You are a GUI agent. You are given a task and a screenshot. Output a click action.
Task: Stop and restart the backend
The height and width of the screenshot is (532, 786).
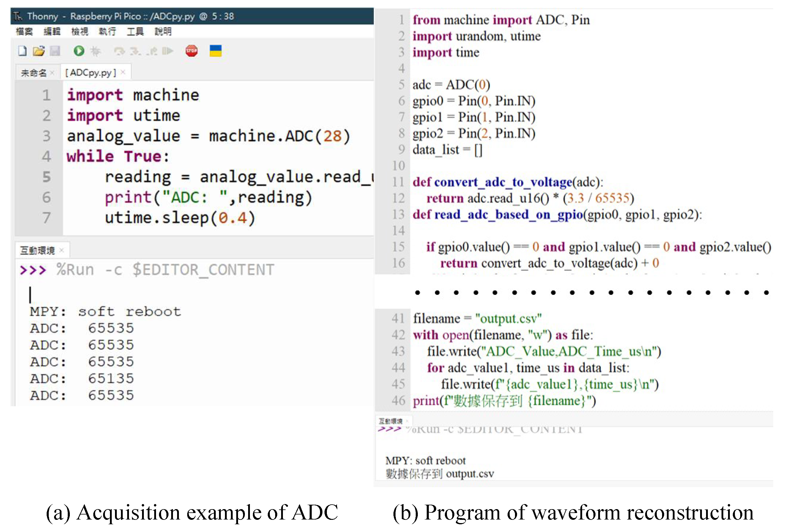pyautogui.click(x=192, y=51)
